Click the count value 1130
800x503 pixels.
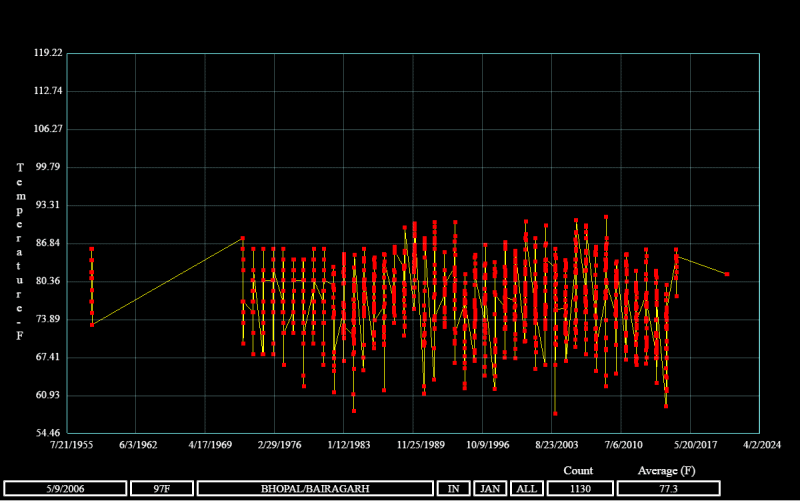click(580, 489)
